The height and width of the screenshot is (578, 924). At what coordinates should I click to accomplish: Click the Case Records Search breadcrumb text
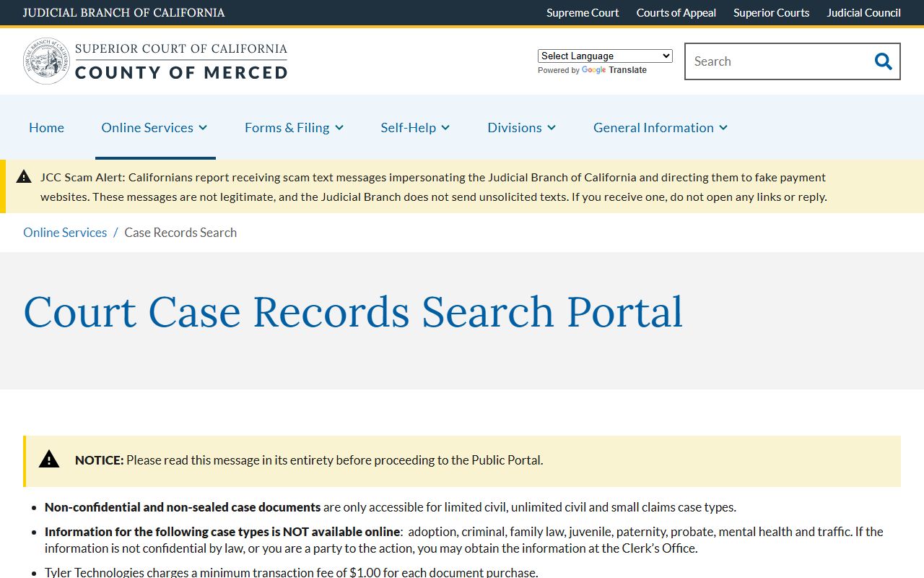click(180, 232)
